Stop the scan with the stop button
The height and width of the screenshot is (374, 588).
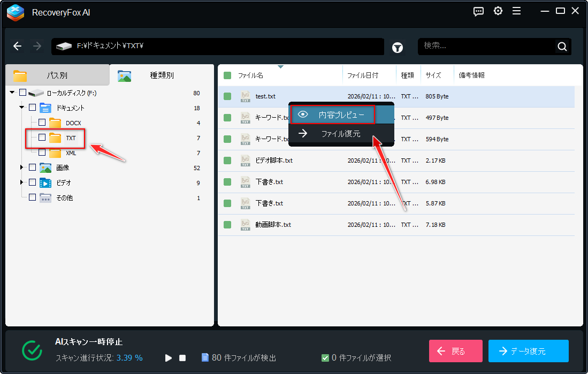tap(182, 357)
